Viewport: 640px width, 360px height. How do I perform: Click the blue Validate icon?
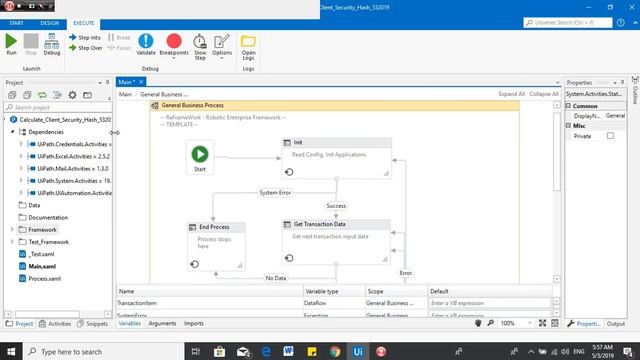click(x=146, y=41)
